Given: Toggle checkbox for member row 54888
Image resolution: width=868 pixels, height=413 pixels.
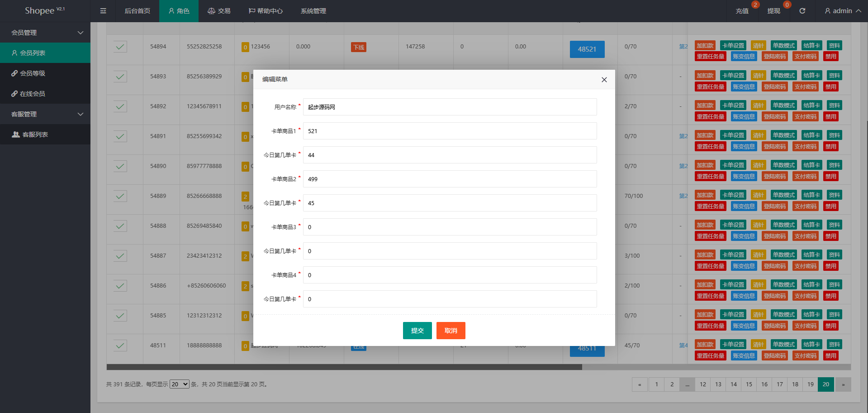Looking at the screenshot, I should tap(120, 226).
